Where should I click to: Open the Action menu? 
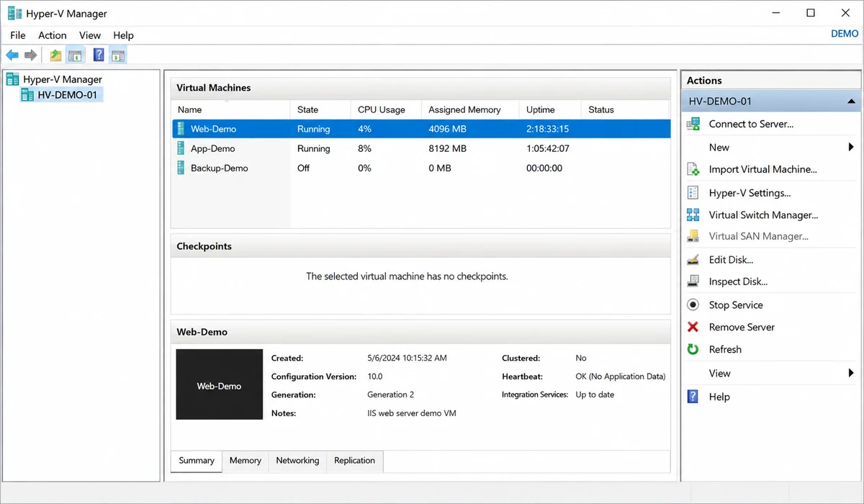[53, 35]
